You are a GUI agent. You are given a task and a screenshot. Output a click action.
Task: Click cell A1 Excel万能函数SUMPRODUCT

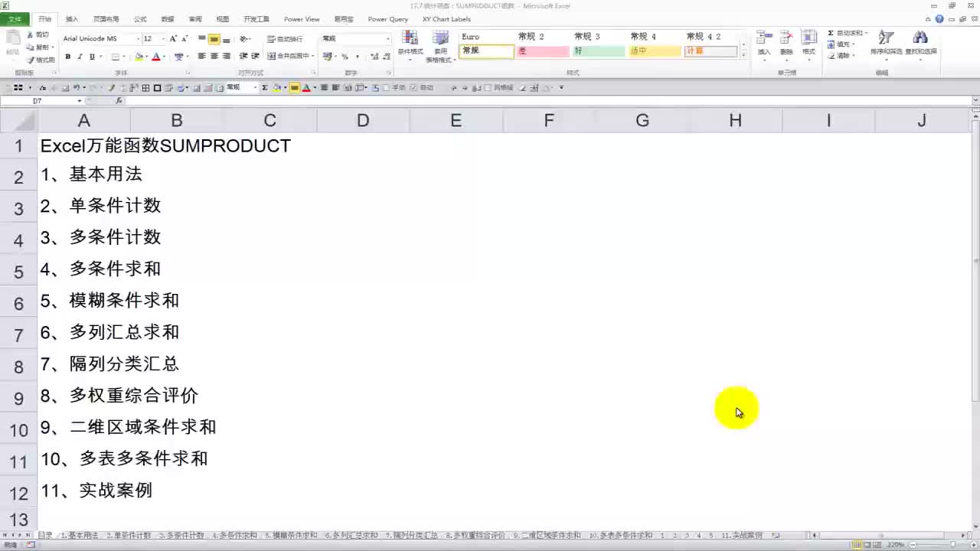pos(165,145)
